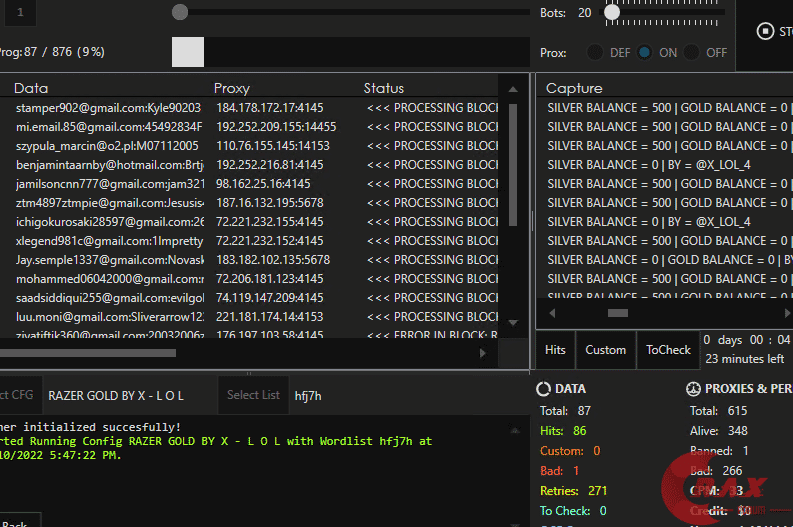Screen dimensions: 793x527
Task: Click the data list scroll-down arrow
Action: point(513,321)
